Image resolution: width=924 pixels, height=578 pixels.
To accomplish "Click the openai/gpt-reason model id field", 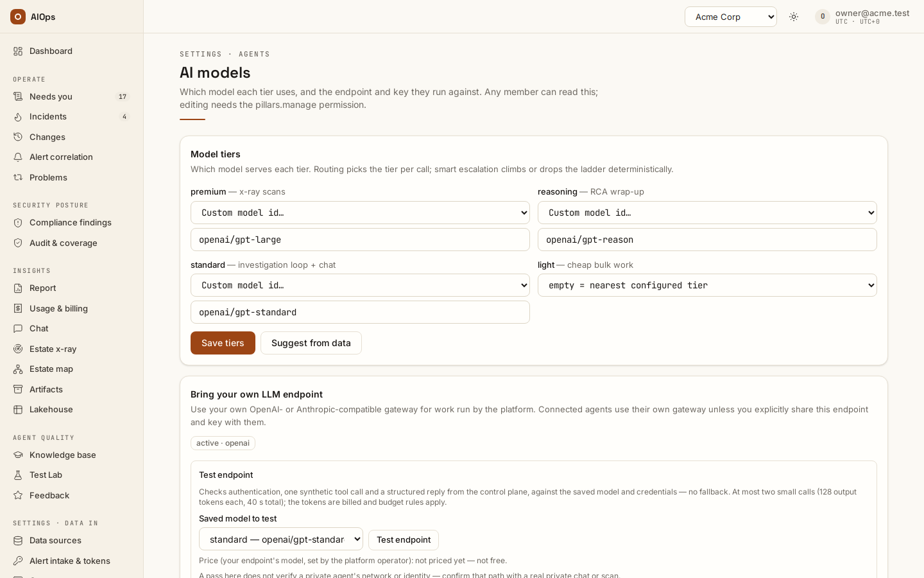I will click(x=707, y=240).
